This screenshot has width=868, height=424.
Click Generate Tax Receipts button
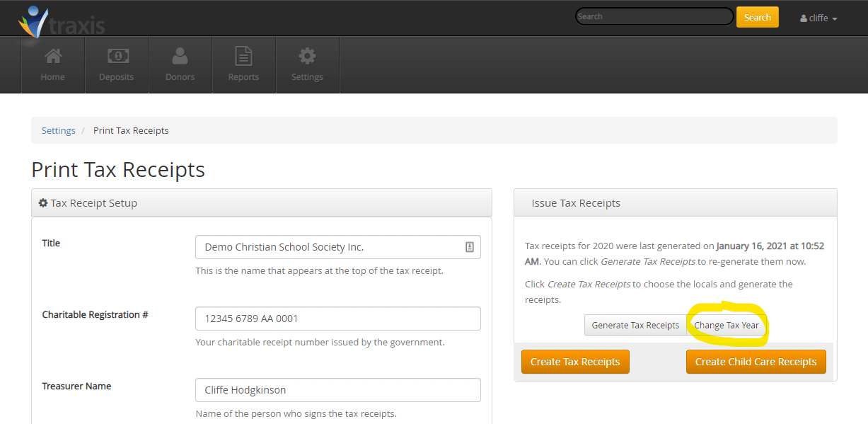point(635,325)
